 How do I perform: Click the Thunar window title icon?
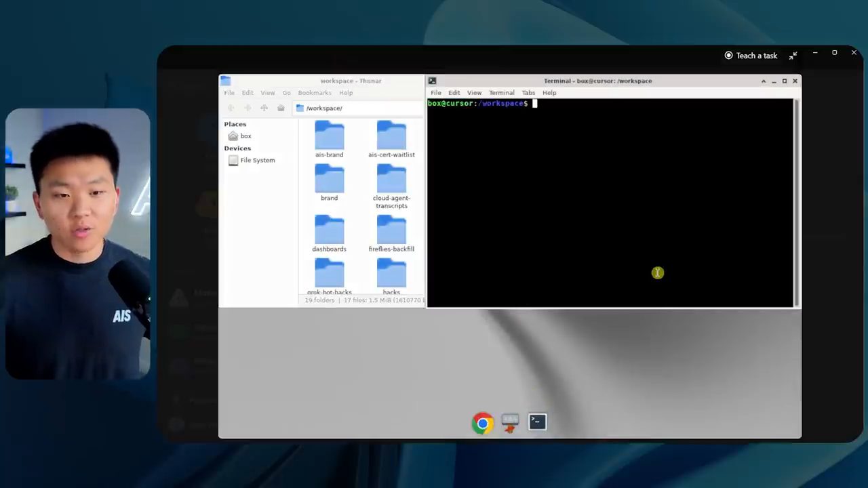[x=226, y=81]
